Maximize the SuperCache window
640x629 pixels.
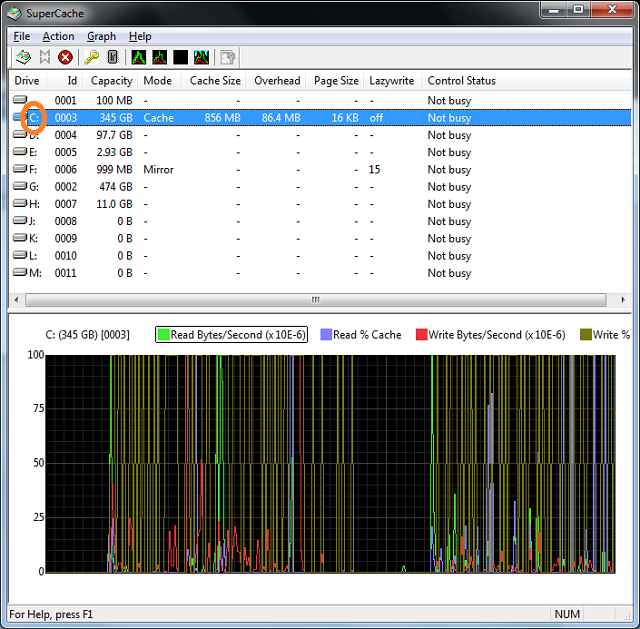point(578,9)
